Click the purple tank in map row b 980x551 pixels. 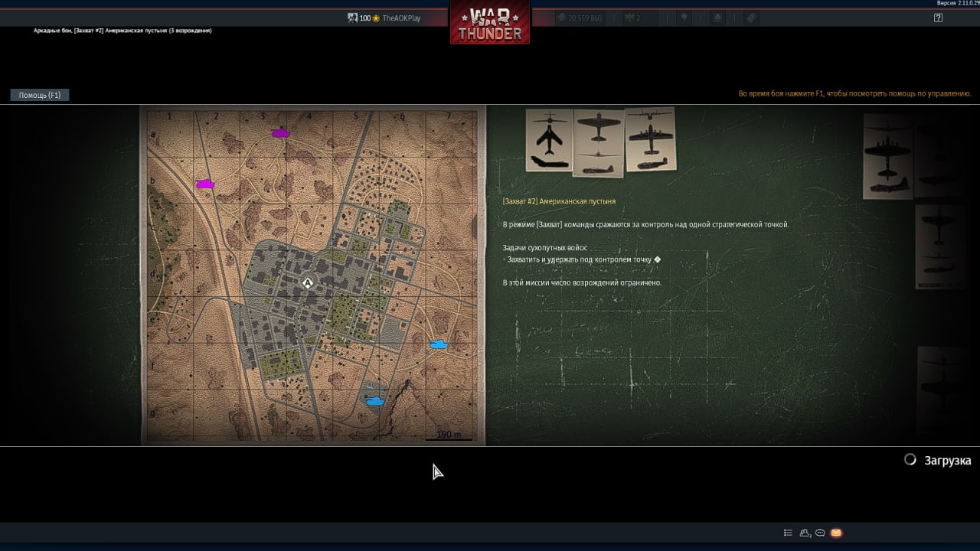205,184
